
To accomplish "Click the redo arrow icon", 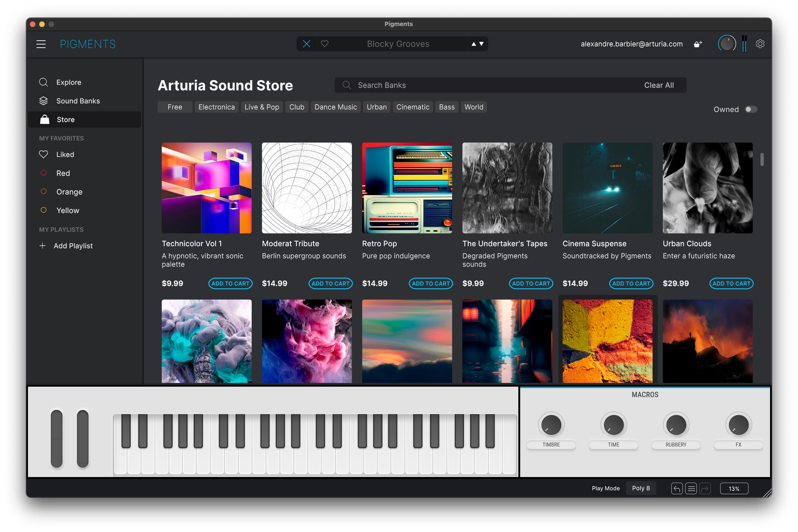I will (x=705, y=489).
